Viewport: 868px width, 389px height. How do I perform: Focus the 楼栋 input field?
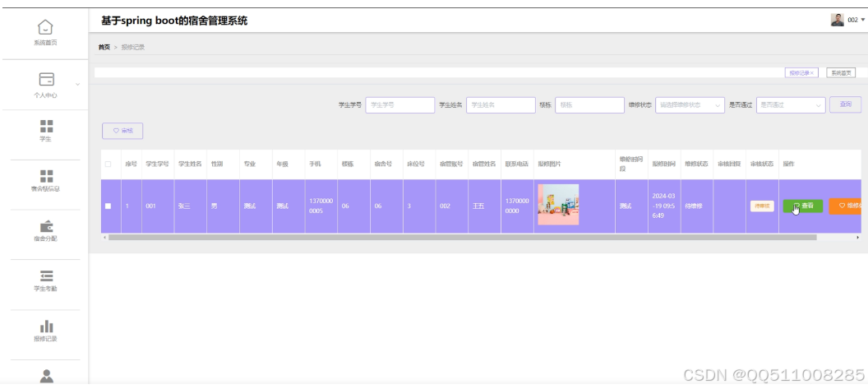(x=589, y=104)
